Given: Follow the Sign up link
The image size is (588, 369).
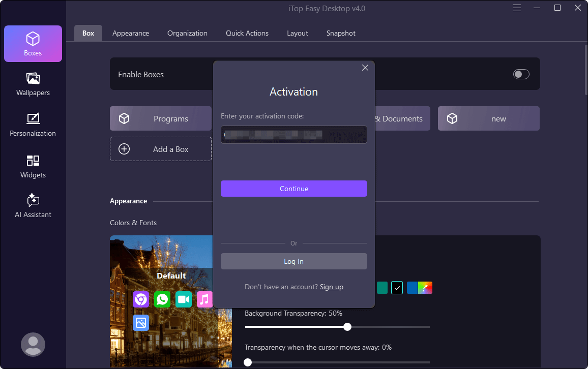Looking at the screenshot, I should tap(332, 287).
